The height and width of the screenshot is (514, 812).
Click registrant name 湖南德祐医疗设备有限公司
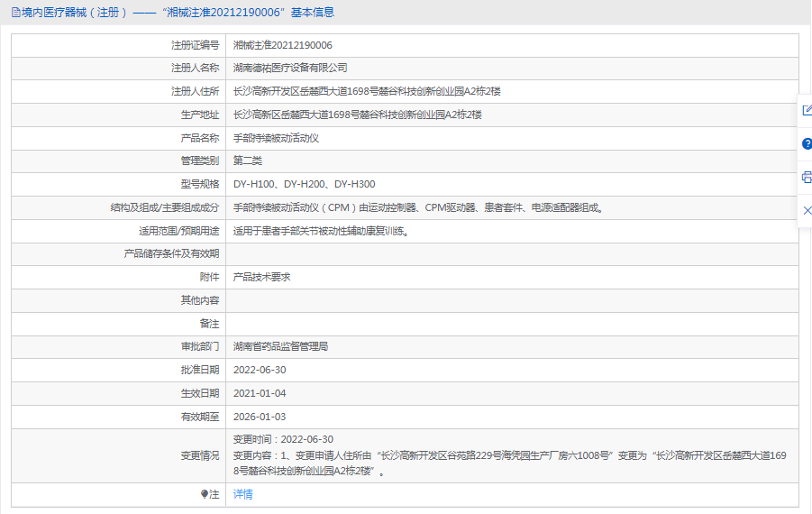(290, 68)
